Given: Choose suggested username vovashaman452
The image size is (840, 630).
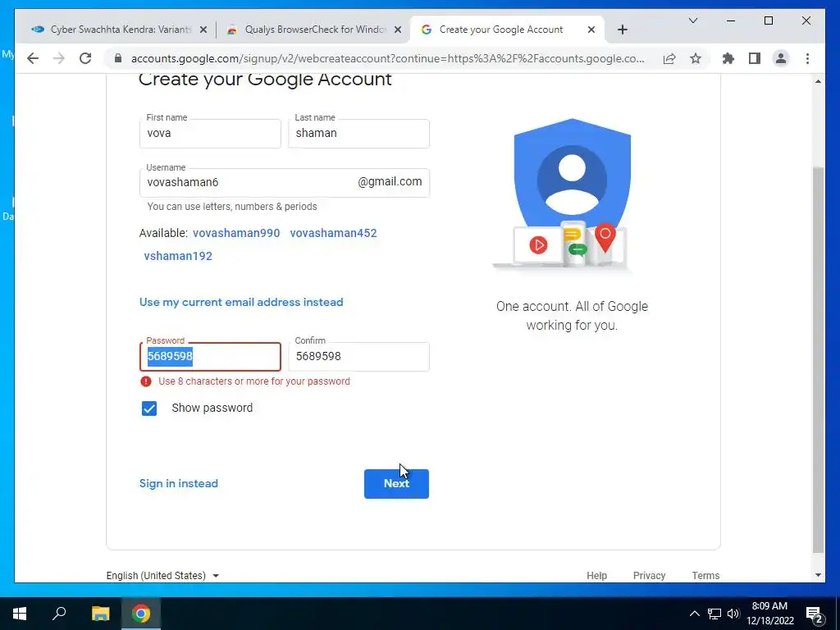Looking at the screenshot, I should pyautogui.click(x=333, y=233).
